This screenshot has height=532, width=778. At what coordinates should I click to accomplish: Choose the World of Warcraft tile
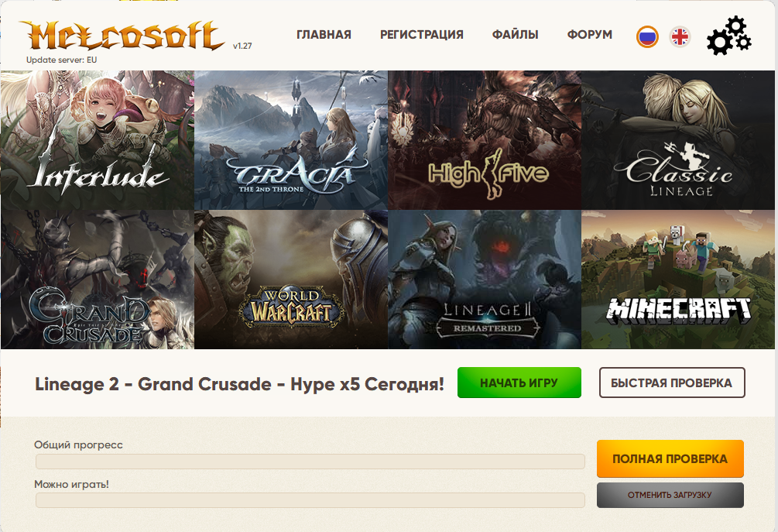(x=291, y=280)
